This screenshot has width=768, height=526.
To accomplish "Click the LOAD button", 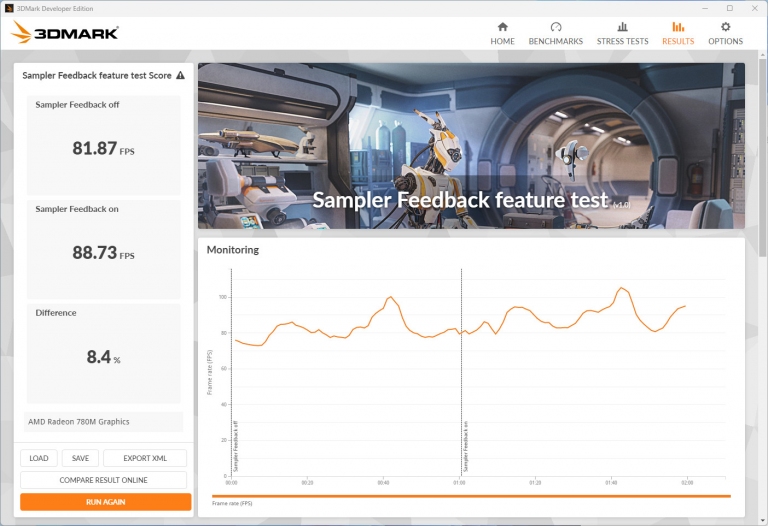I will tap(39, 458).
